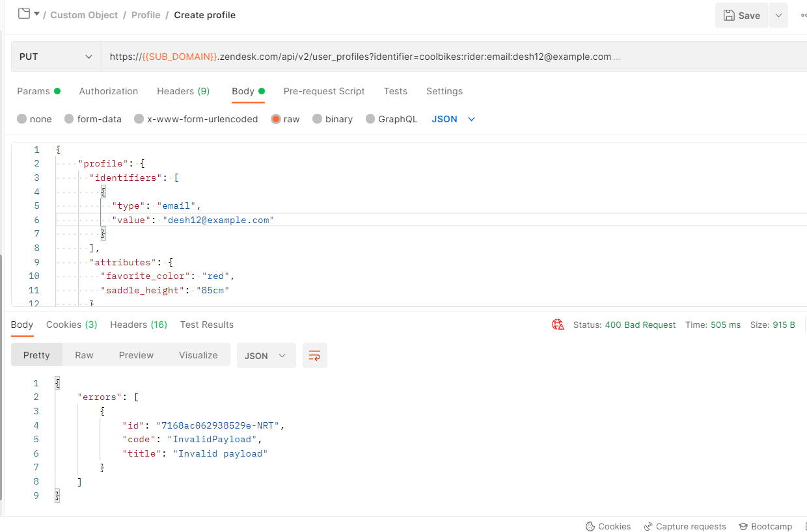Image resolution: width=807 pixels, height=532 pixels.
Task: Open the Cookies icon in status bar
Action: pyautogui.click(x=590, y=526)
